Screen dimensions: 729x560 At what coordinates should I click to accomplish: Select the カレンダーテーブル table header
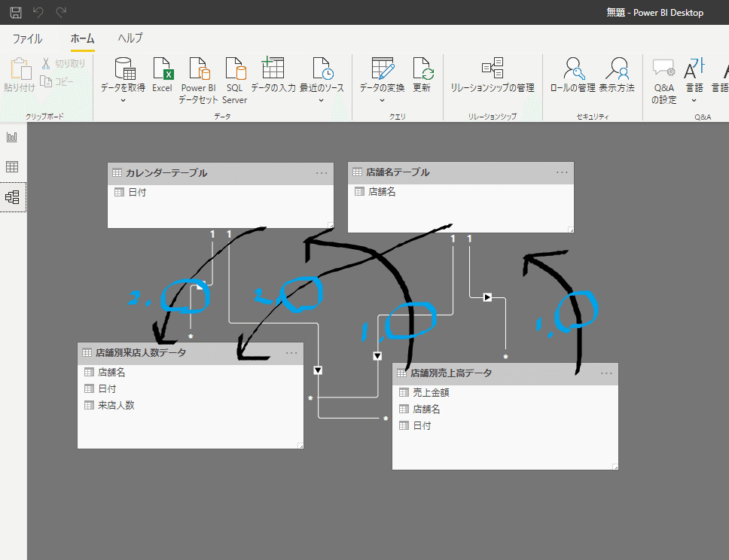pyautogui.click(x=221, y=173)
